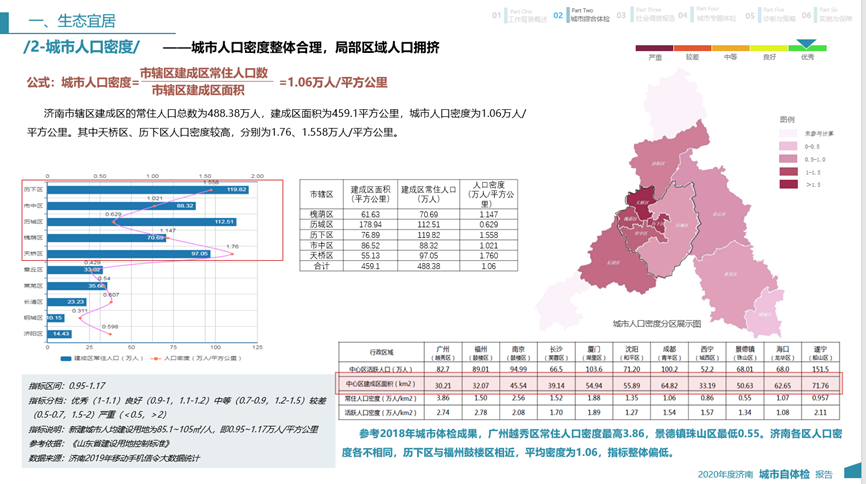
Task: Click the 参考依据 山东省建设用地控制标准 line
Action: point(99,444)
